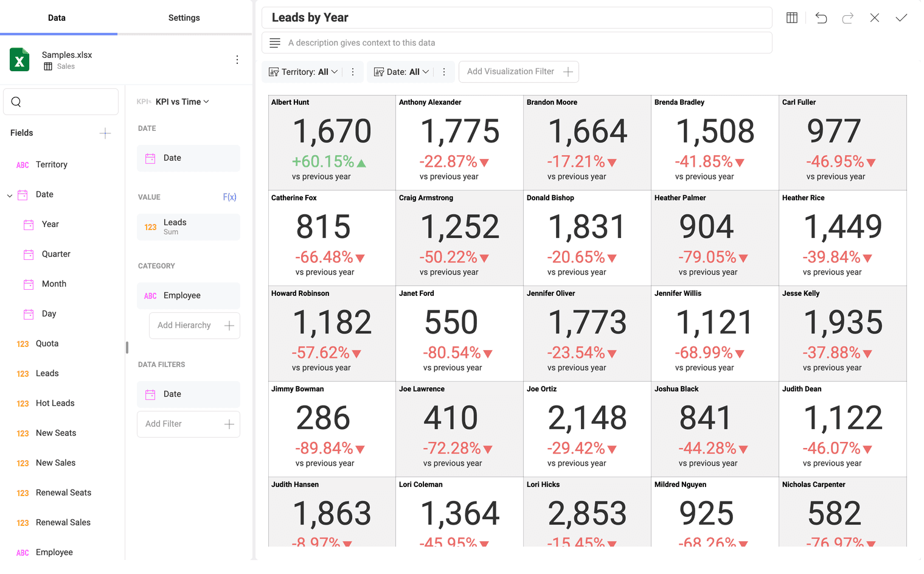Click the calendar icon next to Year field
Image resolution: width=924 pixels, height=574 pixels.
[29, 225]
